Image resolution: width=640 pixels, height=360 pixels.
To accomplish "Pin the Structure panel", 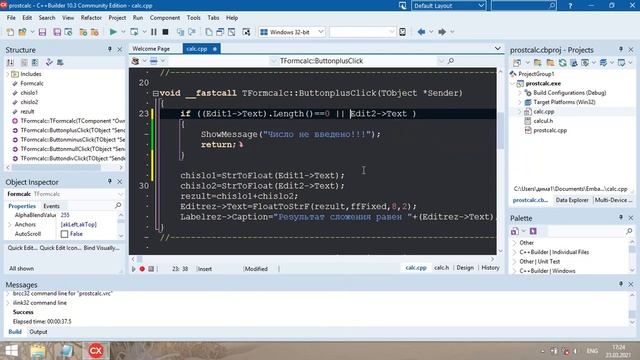I will click(109, 49).
